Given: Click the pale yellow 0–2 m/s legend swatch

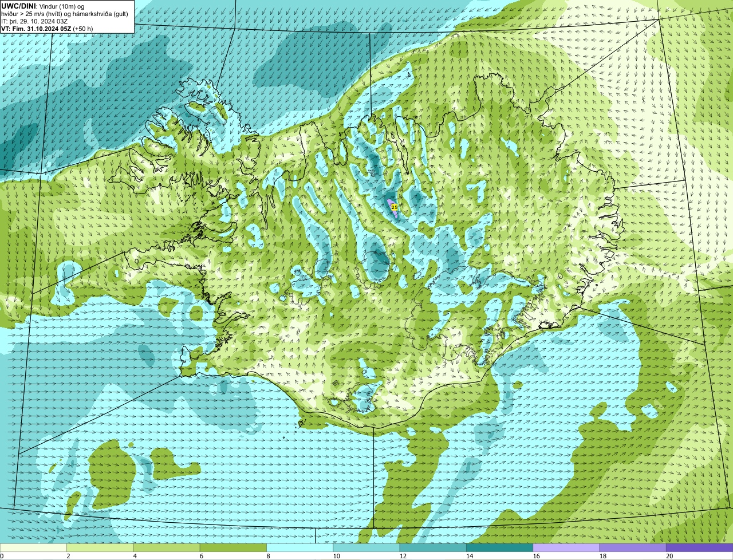Looking at the screenshot, I should pos(33,548).
